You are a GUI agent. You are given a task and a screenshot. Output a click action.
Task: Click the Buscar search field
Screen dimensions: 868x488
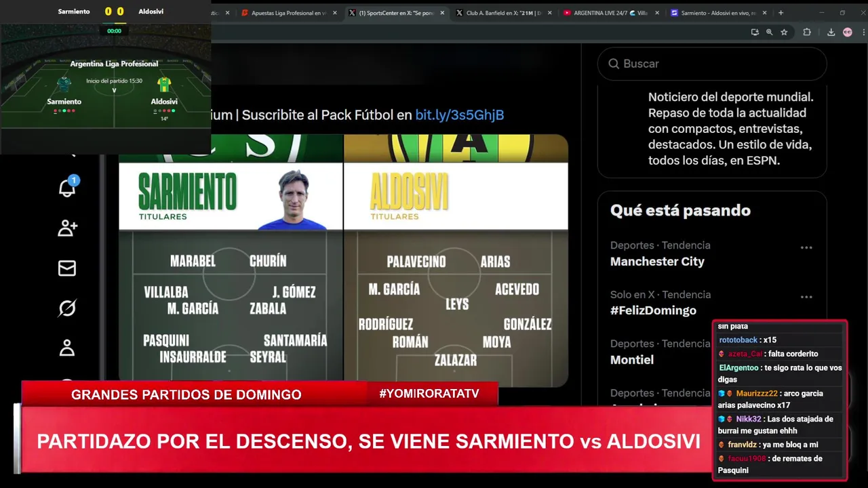click(712, 64)
